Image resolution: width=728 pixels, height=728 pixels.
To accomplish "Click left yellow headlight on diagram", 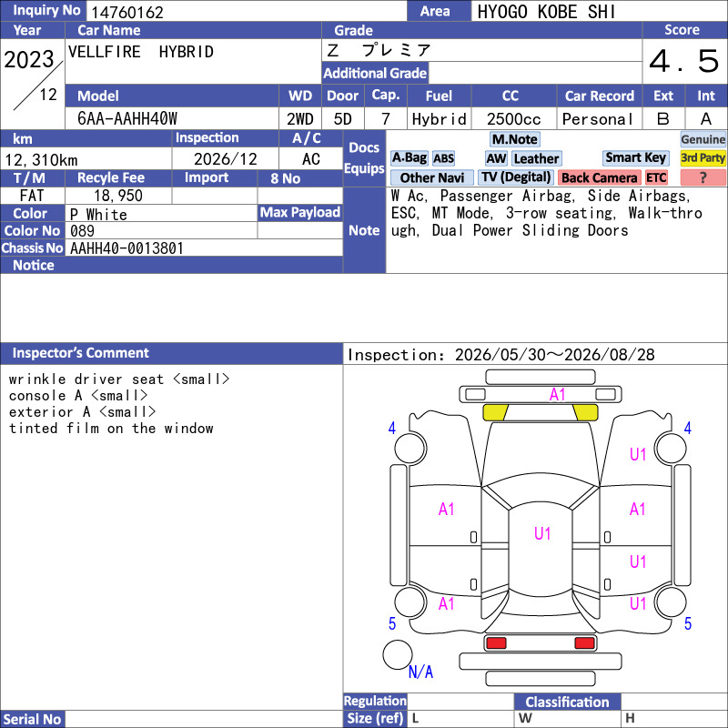I will 495,412.
